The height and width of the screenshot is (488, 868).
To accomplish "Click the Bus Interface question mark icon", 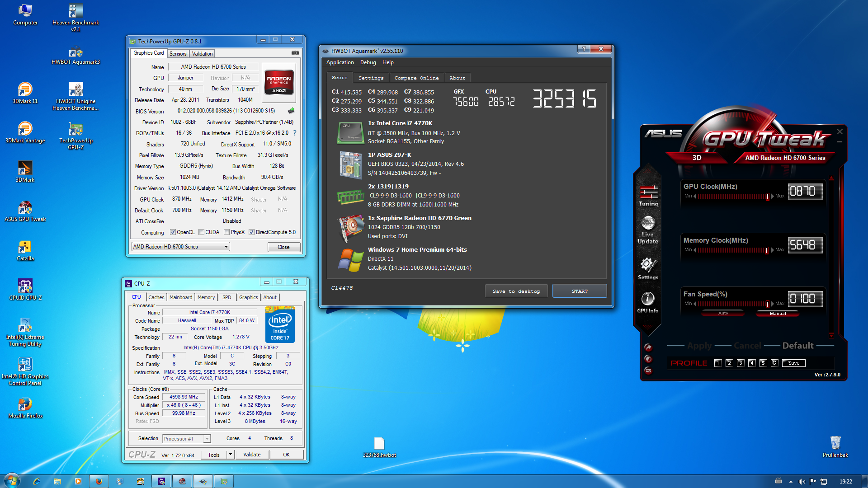I will pyautogui.click(x=295, y=133).
